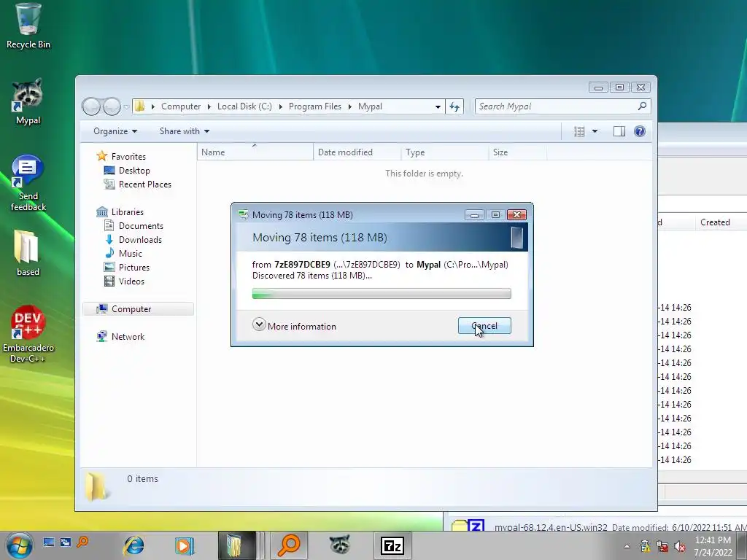Image resolution: width=747 pixels, height=560 pixels.
Task: Open the Organize dropdown menu
Action: click(x=115, y=131)
